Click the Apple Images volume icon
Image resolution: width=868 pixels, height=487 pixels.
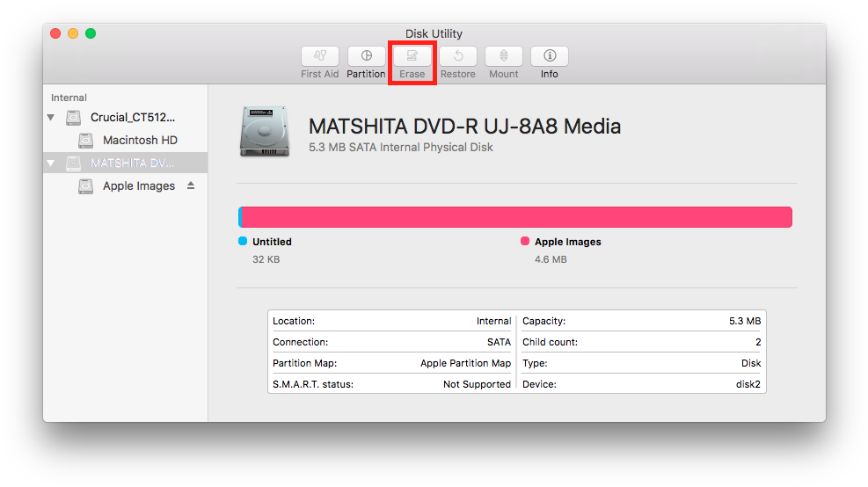pyautogui.click(x=85, y=186)
